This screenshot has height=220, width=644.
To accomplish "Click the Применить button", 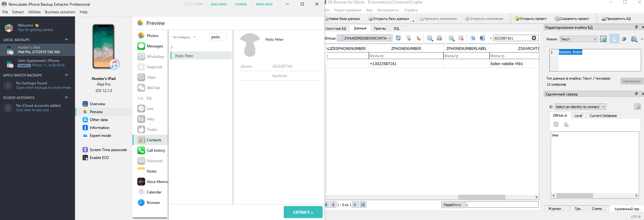I will pos(632,81).
